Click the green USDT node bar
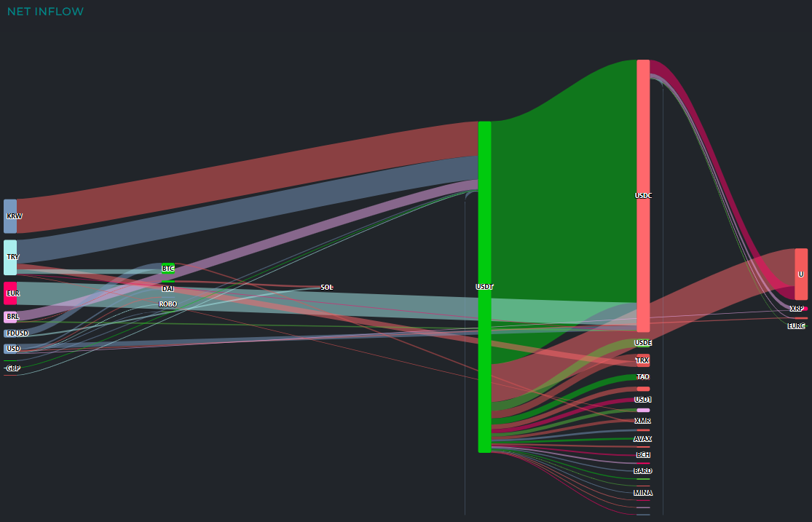 pyautogui.click(x=484, y=287)
